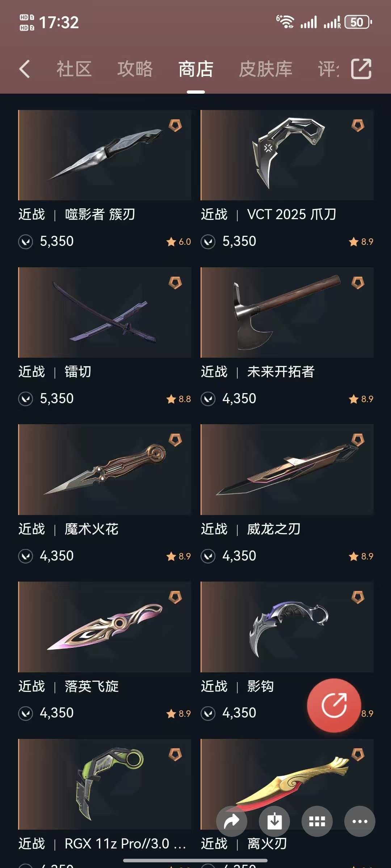Tap the back arrow icon
Image resolution: width=391 pixels, height=868 pixels.
[25, 69]
